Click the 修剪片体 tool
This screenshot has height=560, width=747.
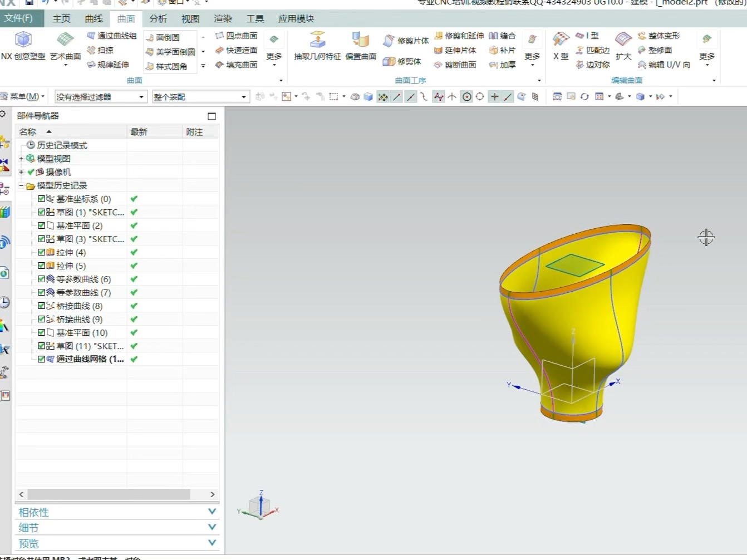tap(406, 41)
